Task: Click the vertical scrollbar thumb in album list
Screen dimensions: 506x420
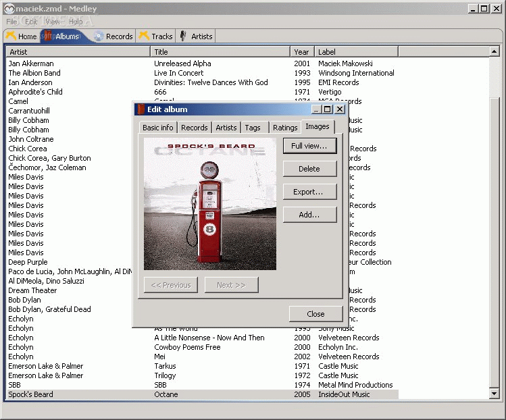Action: (x=494, y=242)
